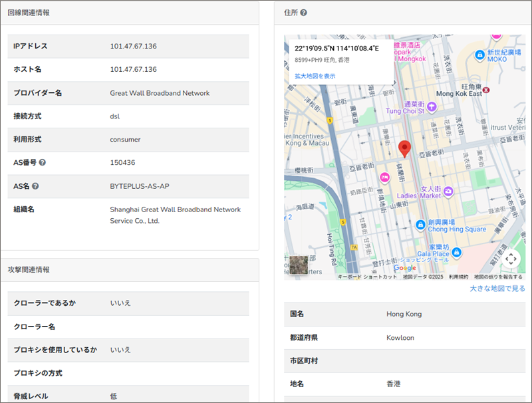Click the Gala Place shopping marker icon
The width and height of the screenshot is (532, 403).
point(456,253)
